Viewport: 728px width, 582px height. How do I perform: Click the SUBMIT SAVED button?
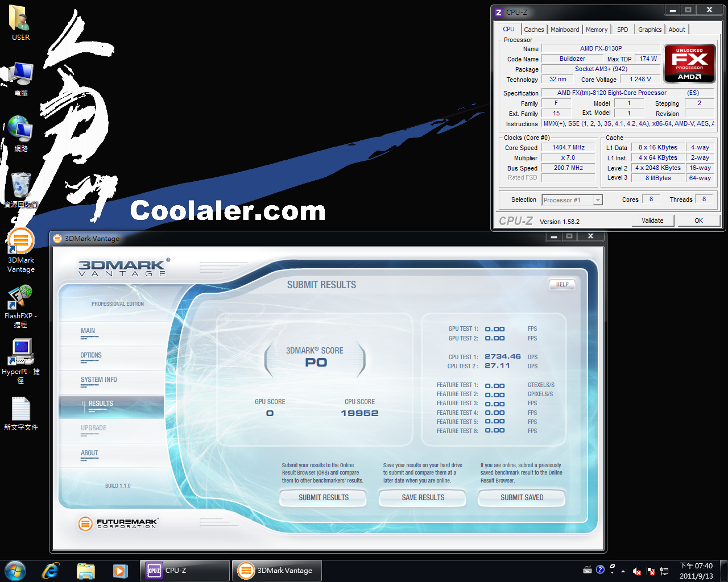[x=522, y=497]
